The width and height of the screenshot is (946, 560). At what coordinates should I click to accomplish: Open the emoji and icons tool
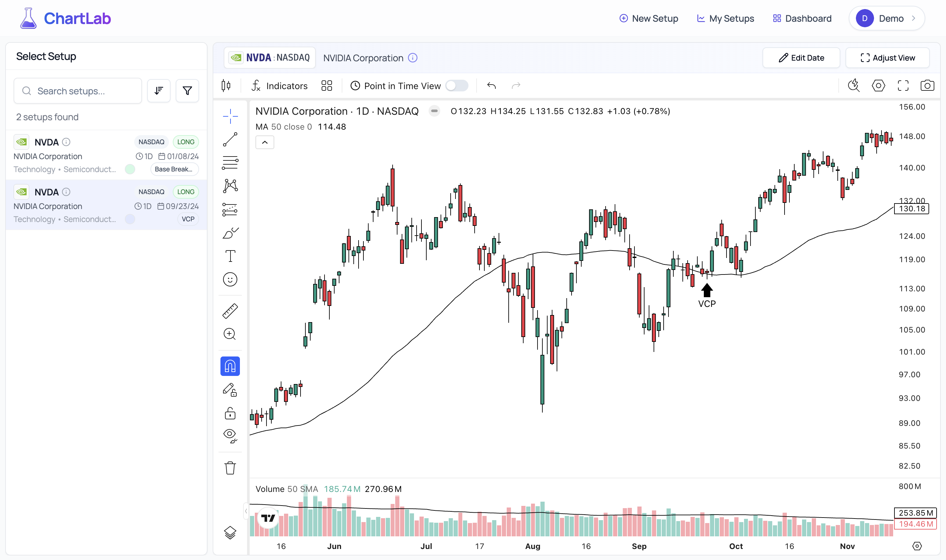[230, 279]
